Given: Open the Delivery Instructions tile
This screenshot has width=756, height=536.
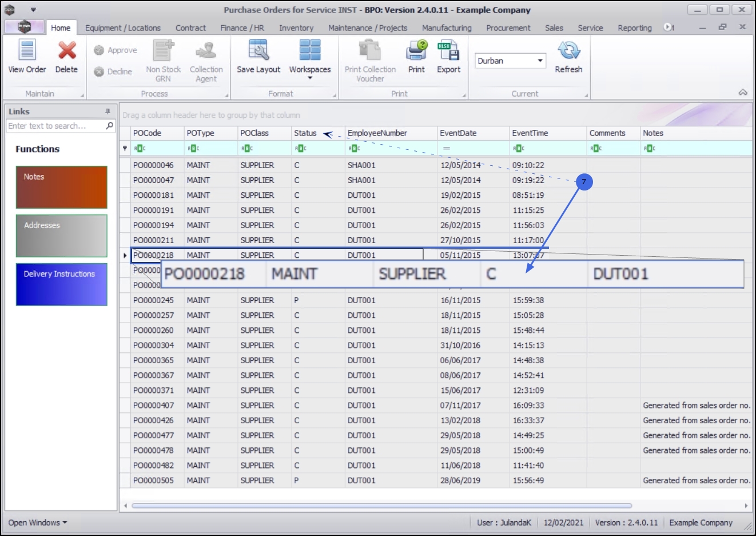Looking at the screenshot, I should click(x=61, y=284).
